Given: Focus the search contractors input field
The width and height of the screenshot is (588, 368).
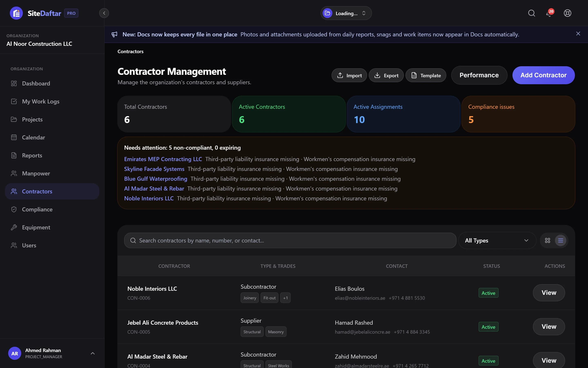Looking at the screenshot, I should coord(290,240).
